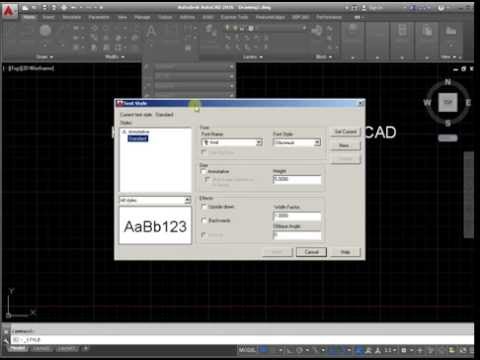Click the Apply button in Text Style dialog

277,252
